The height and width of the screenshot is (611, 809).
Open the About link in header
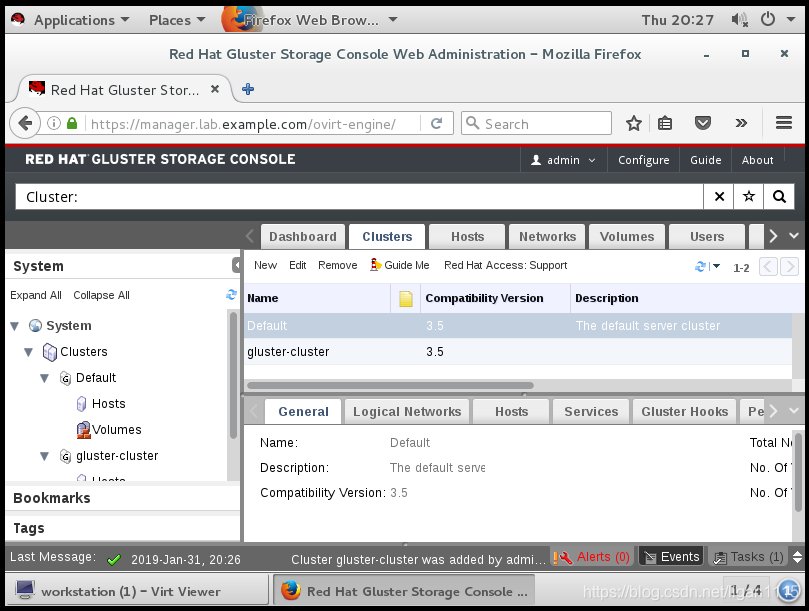(757, 160)
